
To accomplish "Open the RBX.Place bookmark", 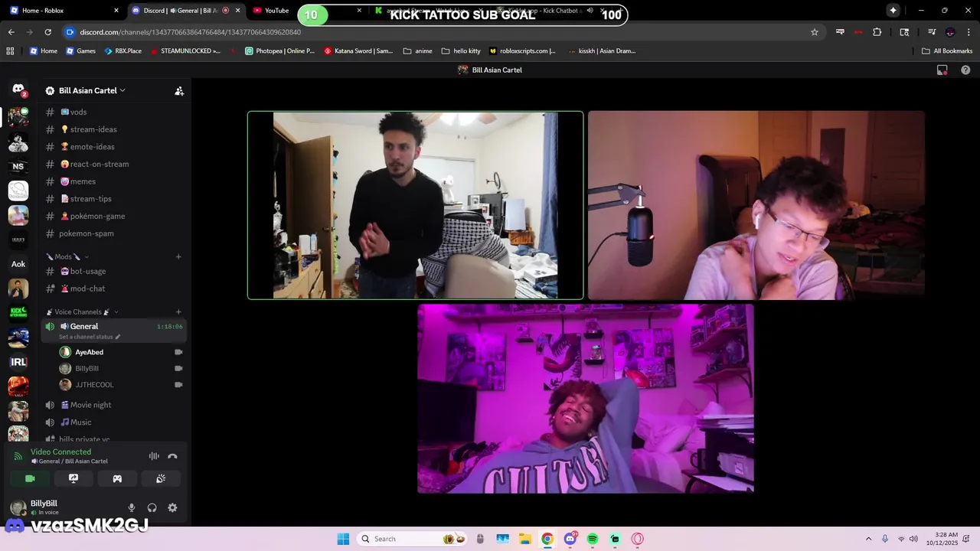I will coord(122,51).
